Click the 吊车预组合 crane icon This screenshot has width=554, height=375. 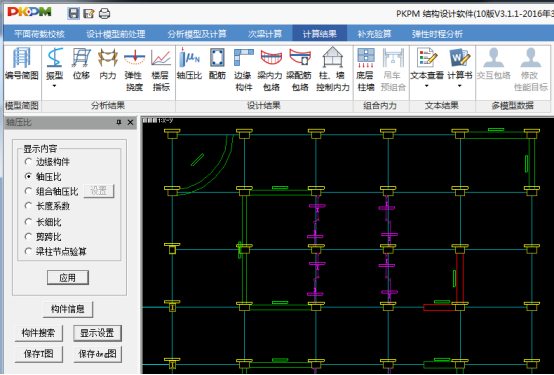(x=393, y=69)
